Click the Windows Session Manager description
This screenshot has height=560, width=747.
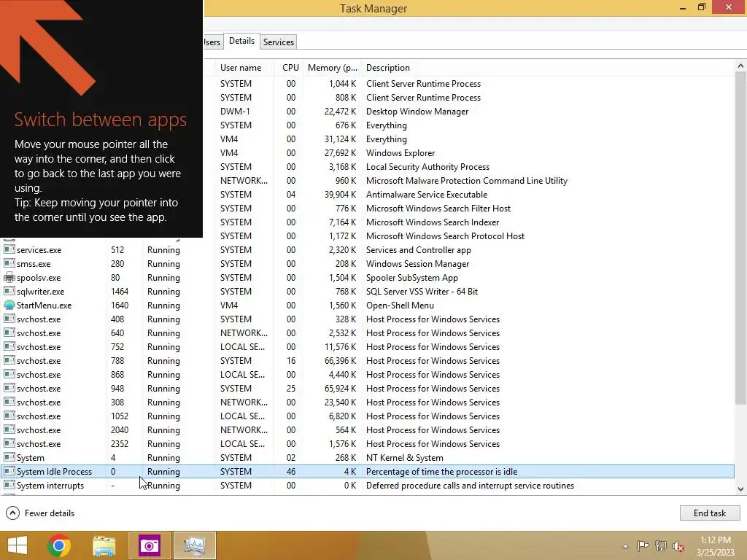click(417, 264)
